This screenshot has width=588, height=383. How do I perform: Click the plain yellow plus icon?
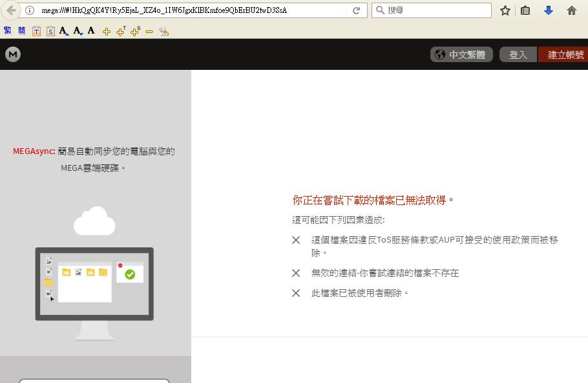coord(107,32)
